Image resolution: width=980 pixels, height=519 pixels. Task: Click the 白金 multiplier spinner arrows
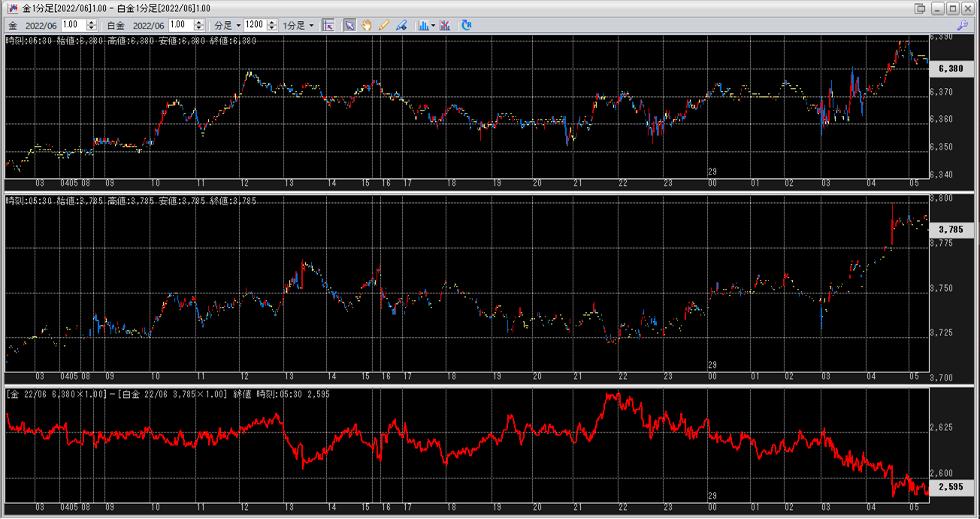click(199, 25)
